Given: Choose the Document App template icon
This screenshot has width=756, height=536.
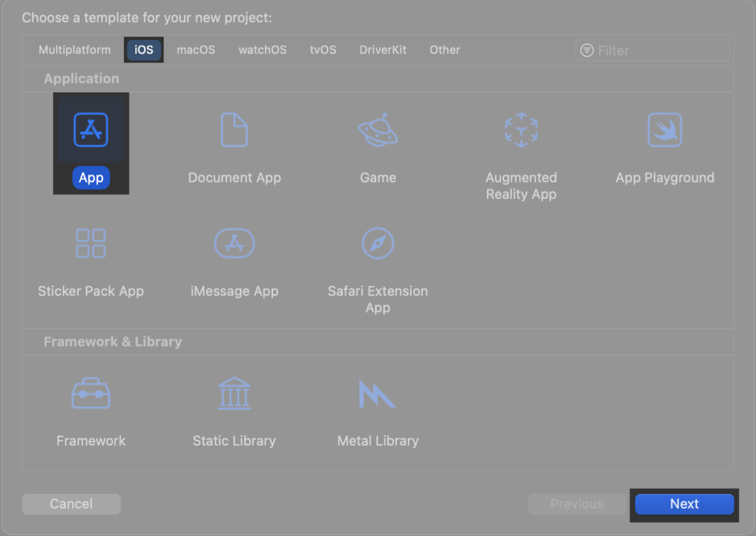Looking at the screenshot, I should pyautogui.click(x=234, y=130).
